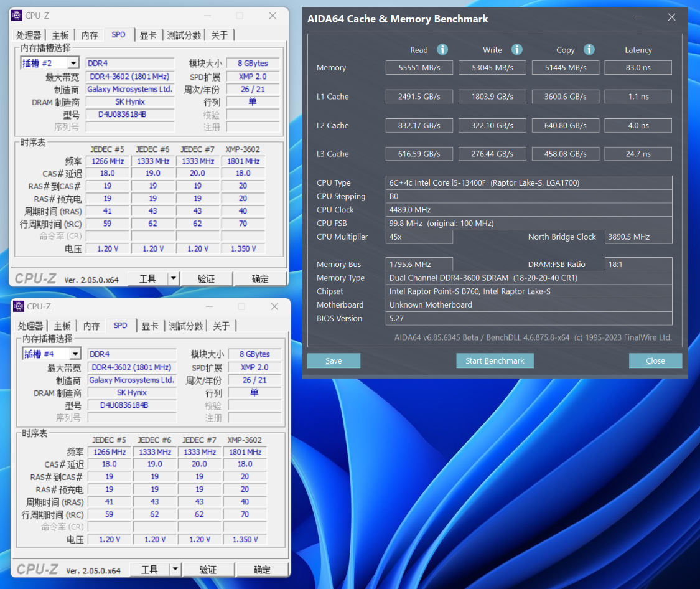Click the lower CPU-Z title bar app icon
The image size is (700, 589).
click(x=19, y=306)
